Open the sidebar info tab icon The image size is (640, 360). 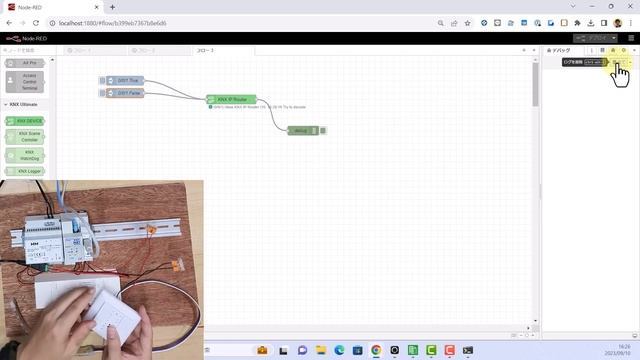[591, 50]
